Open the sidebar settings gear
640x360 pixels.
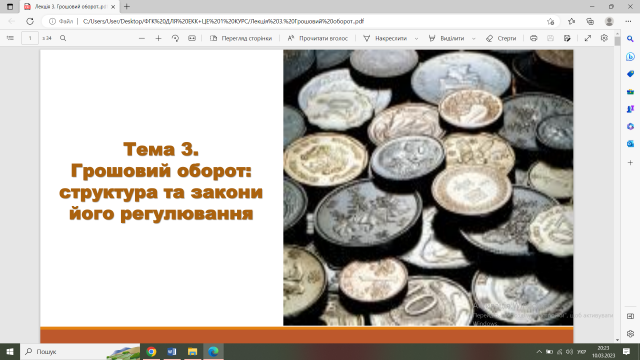coord(630,333)
